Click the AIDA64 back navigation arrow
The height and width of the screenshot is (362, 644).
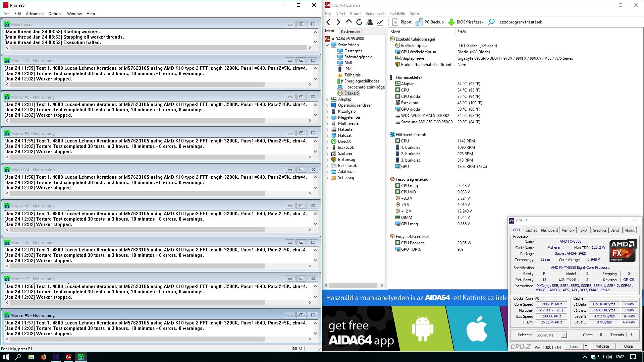point(328,22)
